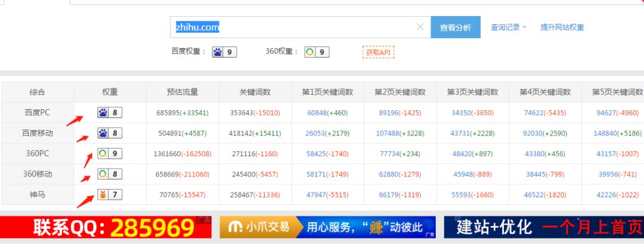644x251 pixels.
Task: Click the 查看分析 button
Action: pos(456,27)
